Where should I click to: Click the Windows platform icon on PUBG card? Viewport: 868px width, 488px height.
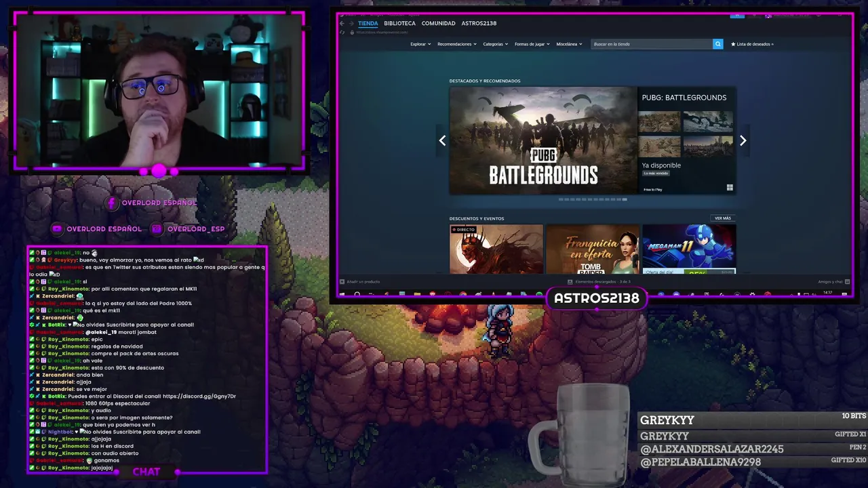[730, 188]
